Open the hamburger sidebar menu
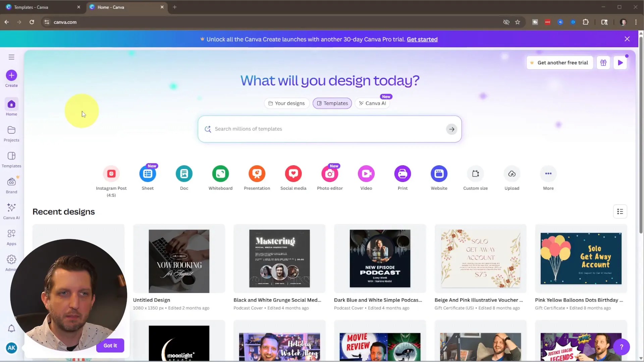 pyautogui.click(x=11, y=57)
